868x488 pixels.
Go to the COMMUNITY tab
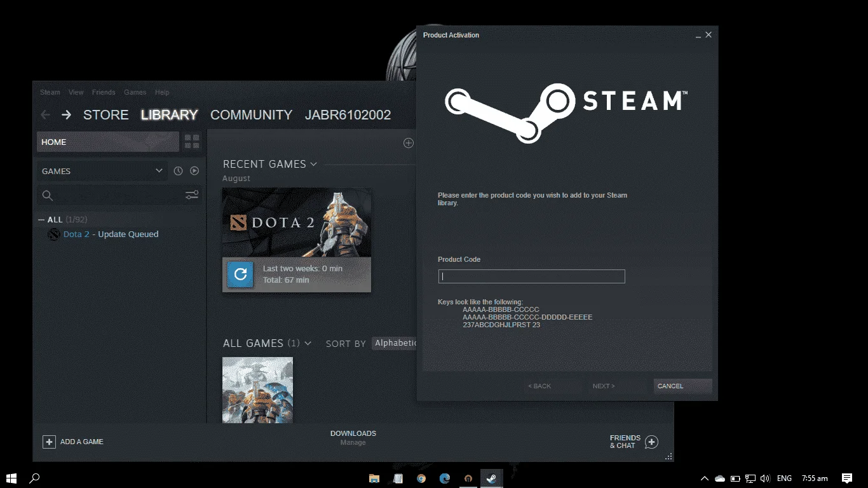pos(252,115)
